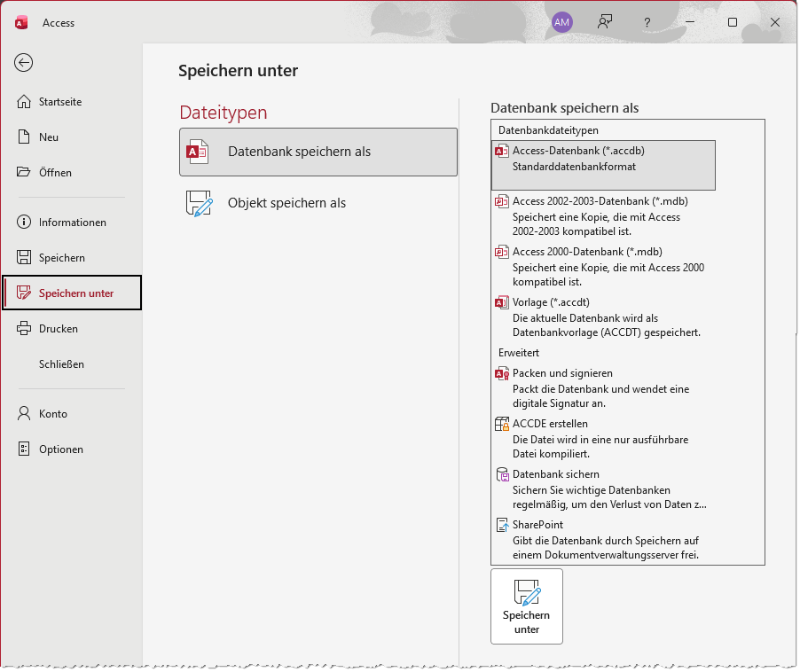800x672 pixels.
Task: Select Neu in the sidebar
Action: tap(72, 137)
